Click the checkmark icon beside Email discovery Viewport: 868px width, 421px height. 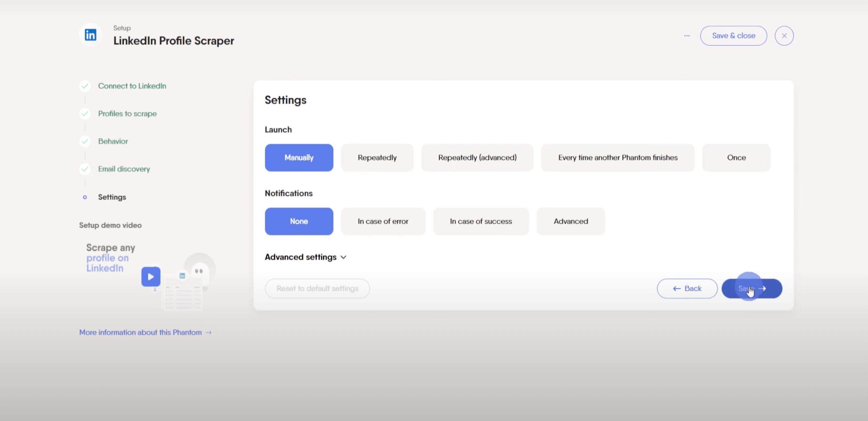pyautogui.click(x=85, y=169)
